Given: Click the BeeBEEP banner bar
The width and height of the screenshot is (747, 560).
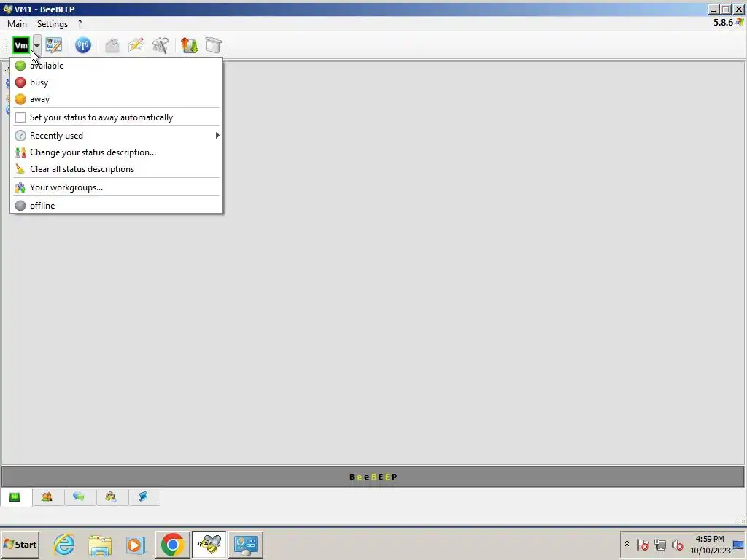Looking at the screenshot, I should 373,477.
